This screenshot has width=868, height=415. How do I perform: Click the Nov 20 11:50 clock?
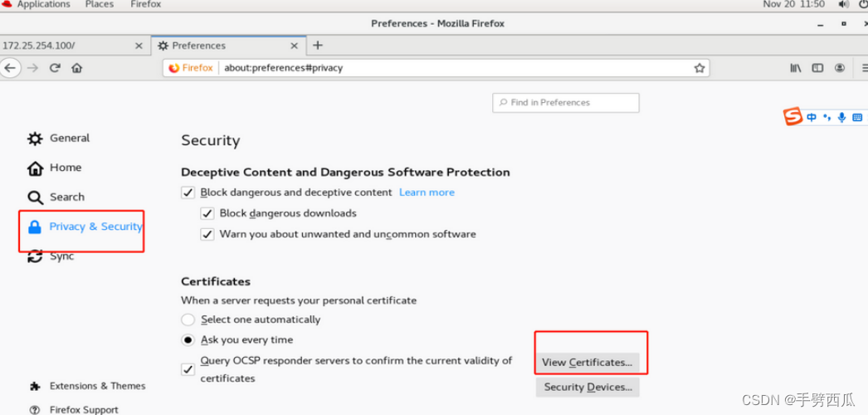click(794, 4)
